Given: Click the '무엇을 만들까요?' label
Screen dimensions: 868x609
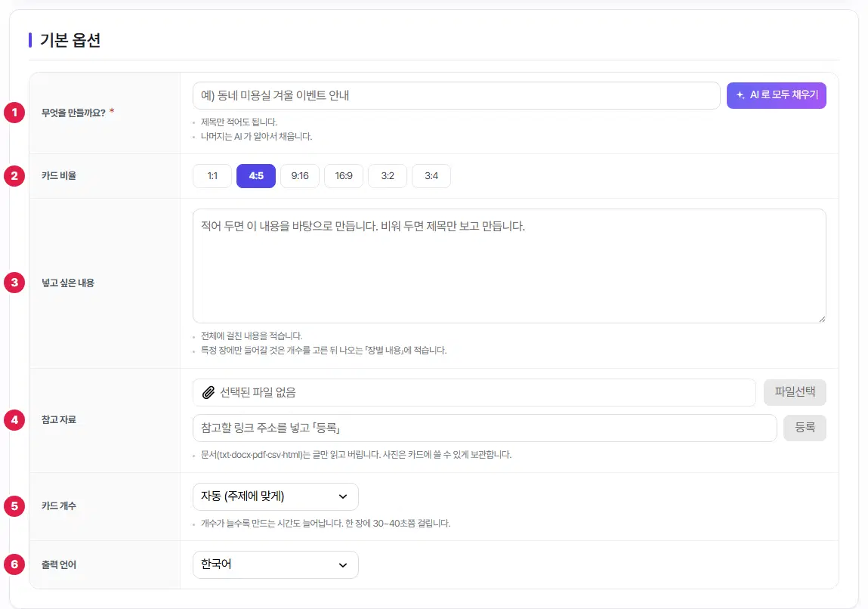Looking at the screenshot, I should pyautogui.click(x=73, y=113).
